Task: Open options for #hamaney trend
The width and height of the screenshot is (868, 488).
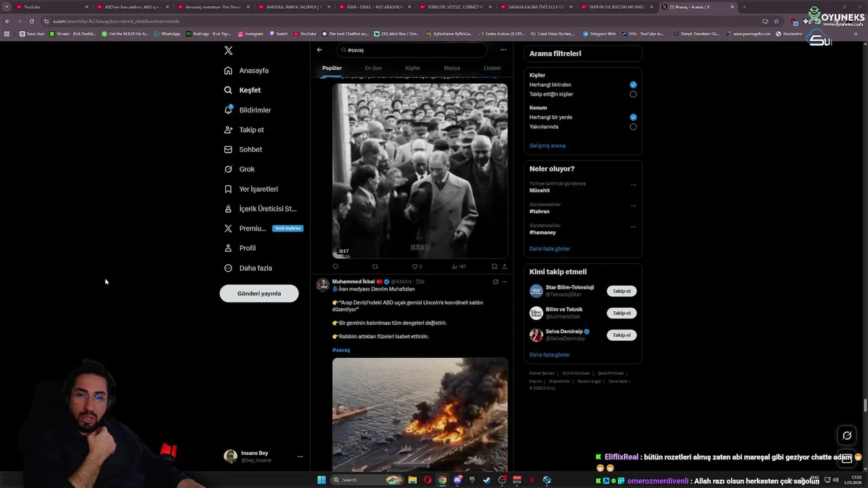Action: point(633,226)
